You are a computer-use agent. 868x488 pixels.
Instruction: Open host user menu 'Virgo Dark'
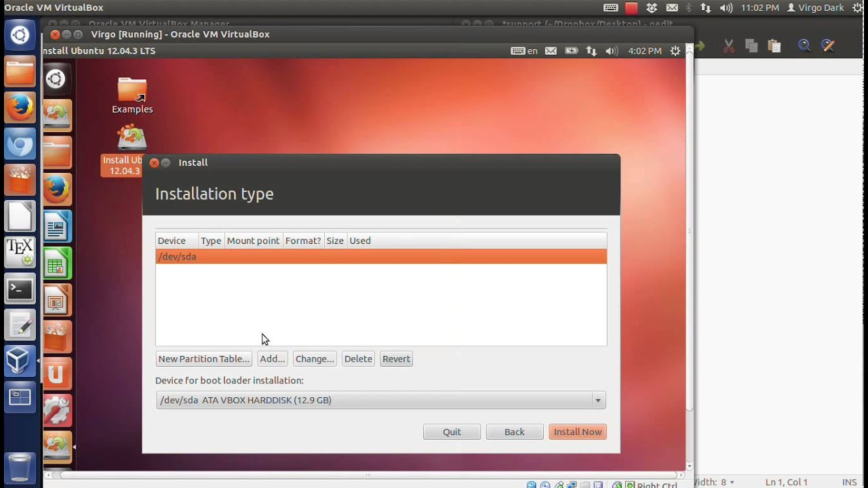(x=816, y=8)
